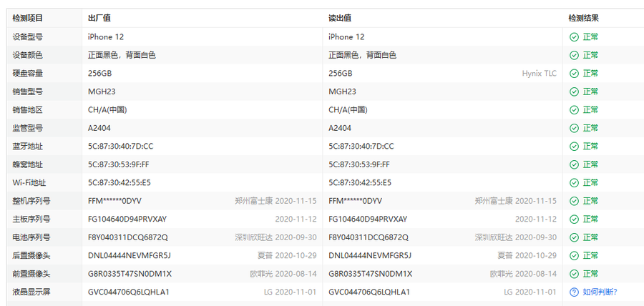Click the green check icon in 硬盘容量 row
The width and height of the screenshot is (644, 306).
(574, 74)
